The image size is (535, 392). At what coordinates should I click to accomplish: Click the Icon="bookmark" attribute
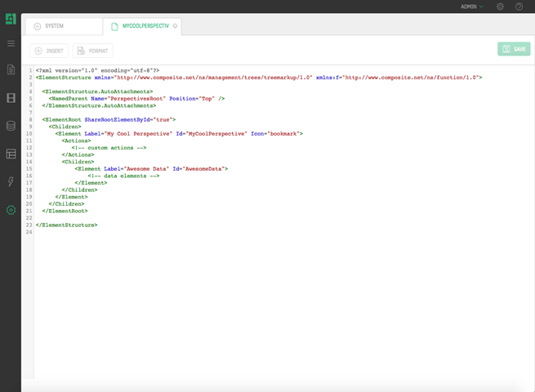click(275, 134)
